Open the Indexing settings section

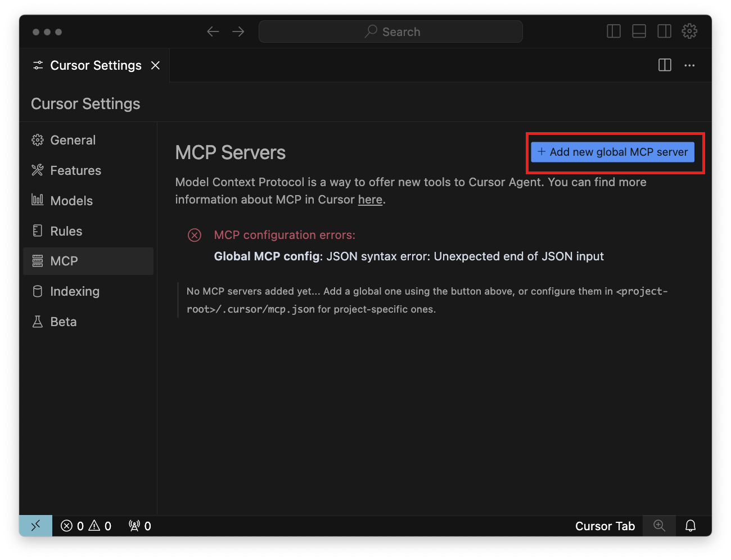tap(75, 291)
